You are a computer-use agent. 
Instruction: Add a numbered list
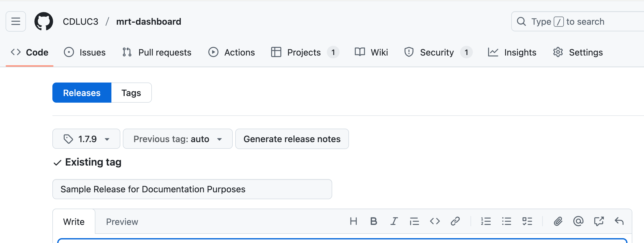[x=486, y=221]
